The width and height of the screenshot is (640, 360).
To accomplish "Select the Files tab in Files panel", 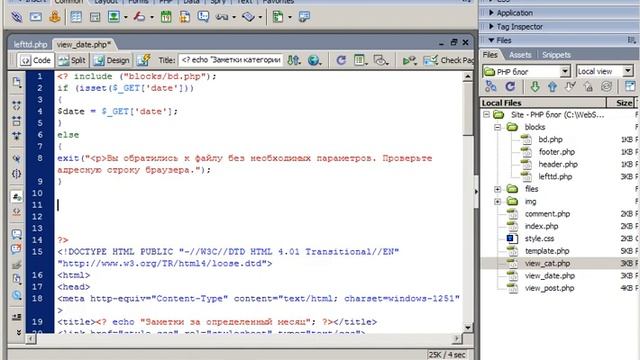I will tap(490, 55).
